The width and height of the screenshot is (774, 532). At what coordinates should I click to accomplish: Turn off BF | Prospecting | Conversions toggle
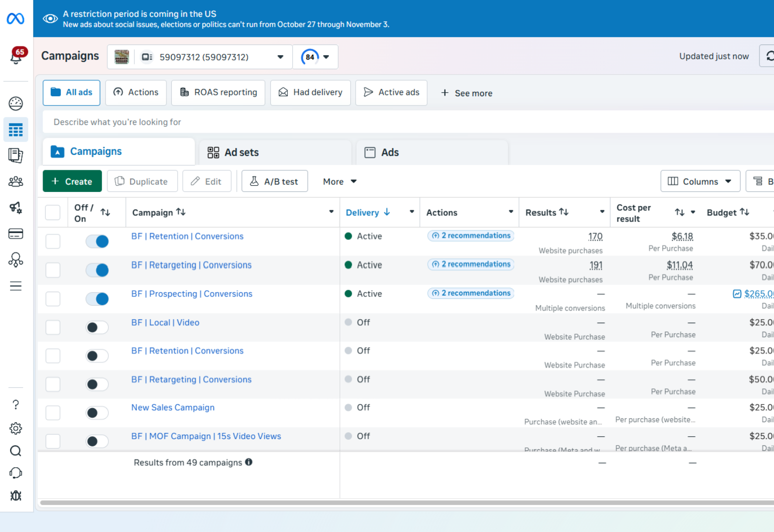coord(97,299)
